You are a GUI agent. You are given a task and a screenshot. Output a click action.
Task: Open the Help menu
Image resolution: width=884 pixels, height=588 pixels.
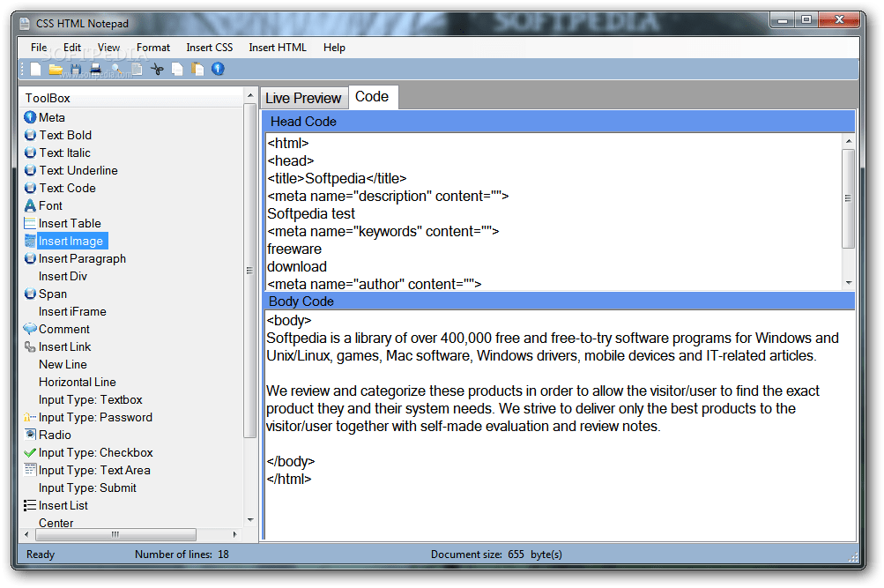click(x=334, y=48)
